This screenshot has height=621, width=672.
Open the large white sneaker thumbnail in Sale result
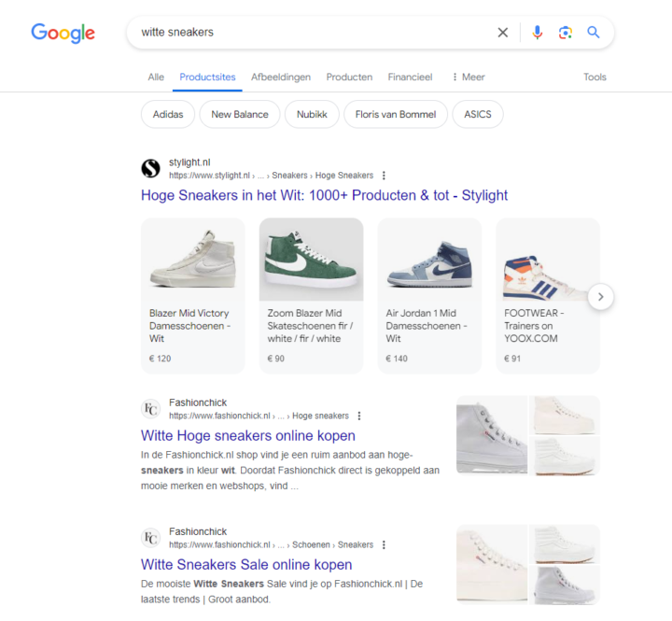point(492,564)
